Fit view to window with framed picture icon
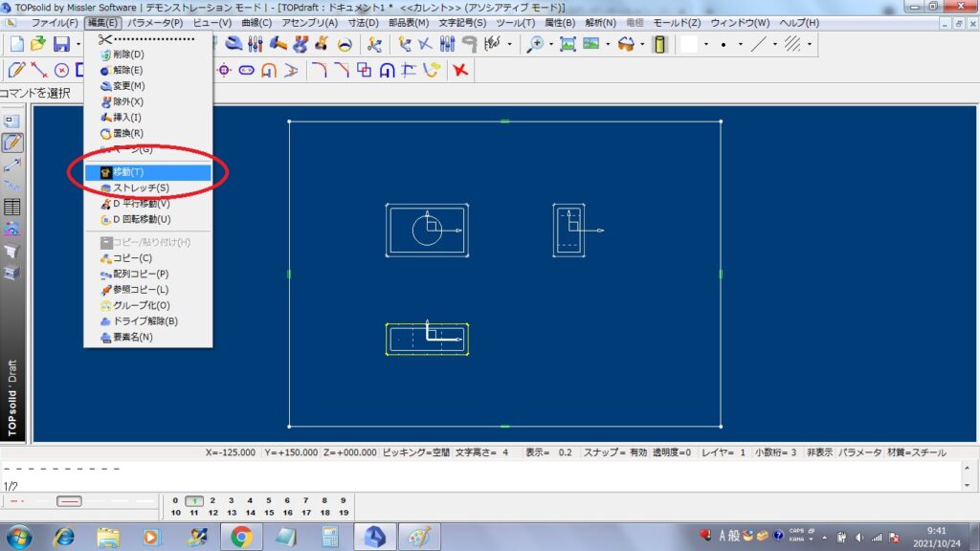Viewport: 980px width, 551px height. 568,44
